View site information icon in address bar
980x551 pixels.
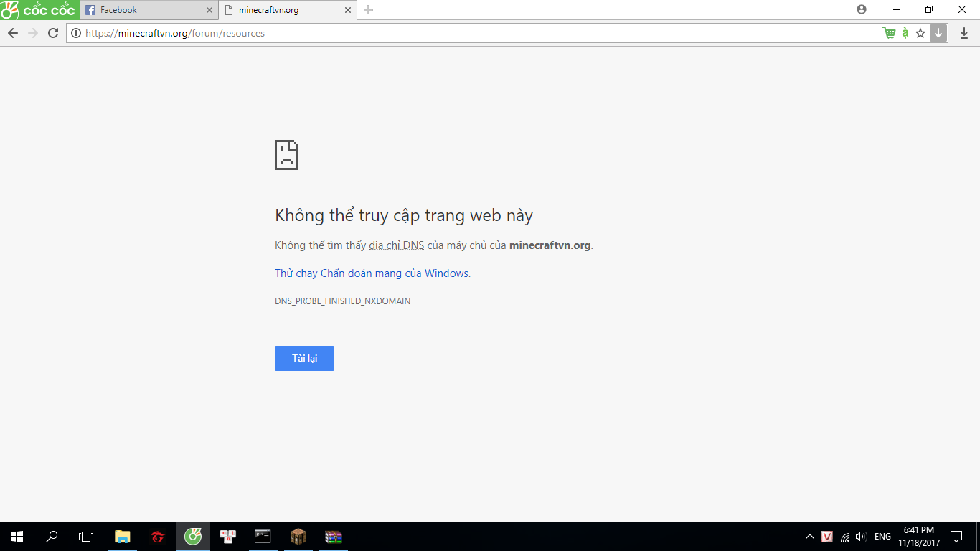[76, 33]
